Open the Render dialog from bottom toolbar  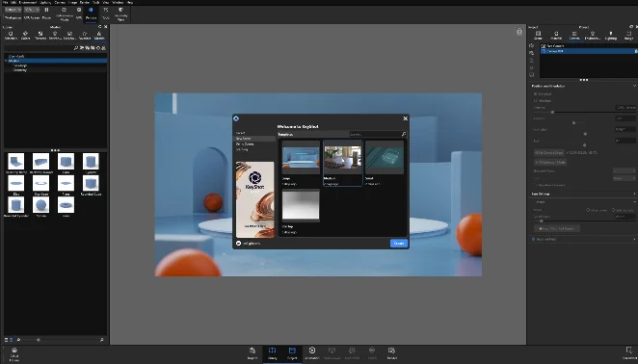tap(392, 353)
